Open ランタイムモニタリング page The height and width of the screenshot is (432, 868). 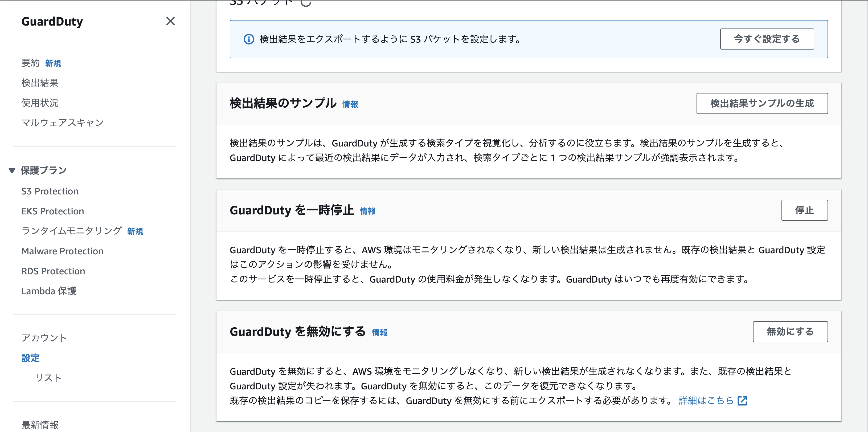click(x=71, y=231)
